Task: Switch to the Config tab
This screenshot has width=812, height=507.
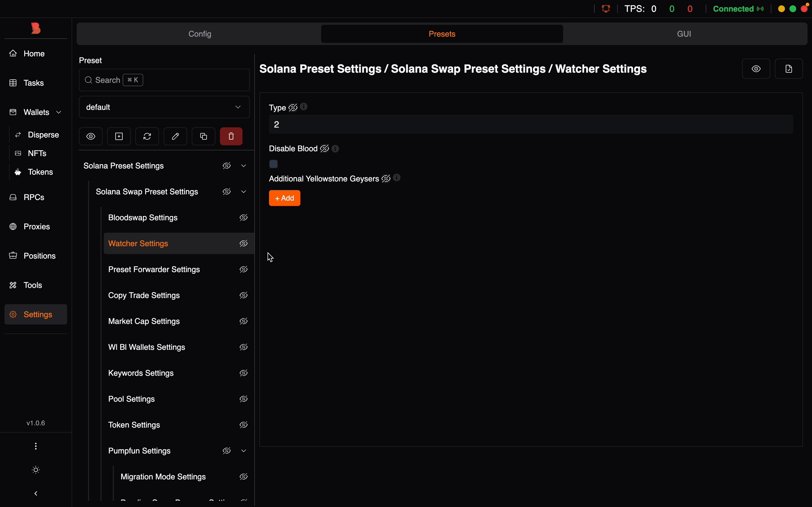Action: (x=200, y=34)
